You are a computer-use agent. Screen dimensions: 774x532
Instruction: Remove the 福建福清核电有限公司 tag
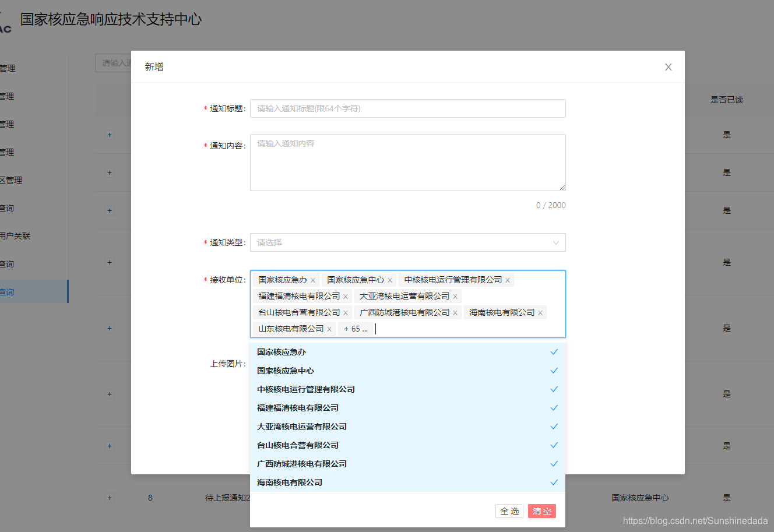[x=345, y=296]
